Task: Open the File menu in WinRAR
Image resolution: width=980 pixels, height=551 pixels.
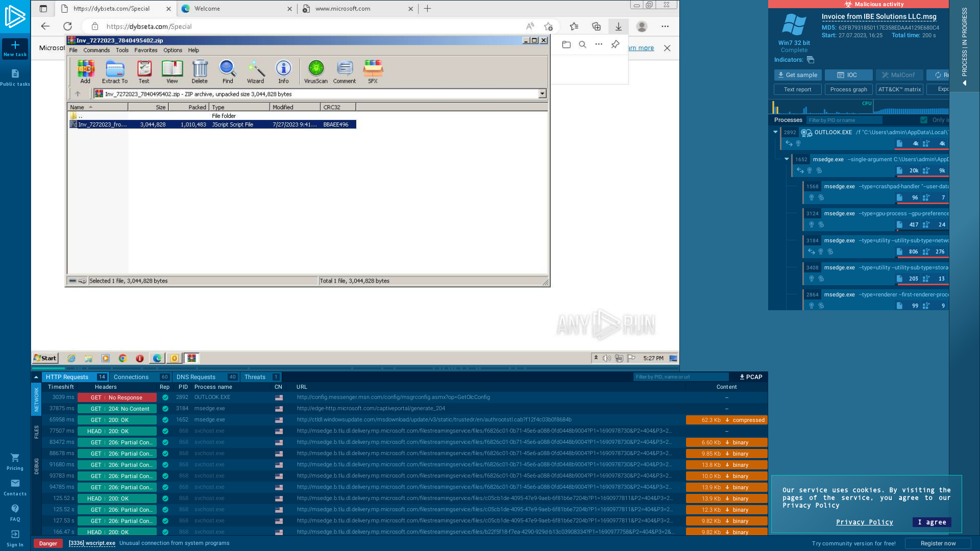Action: (x=73, y=50)
